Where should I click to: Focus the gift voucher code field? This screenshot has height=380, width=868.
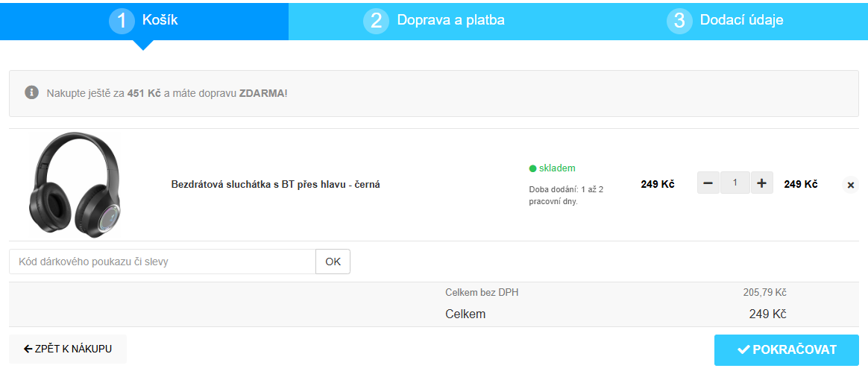coord(163,262)
